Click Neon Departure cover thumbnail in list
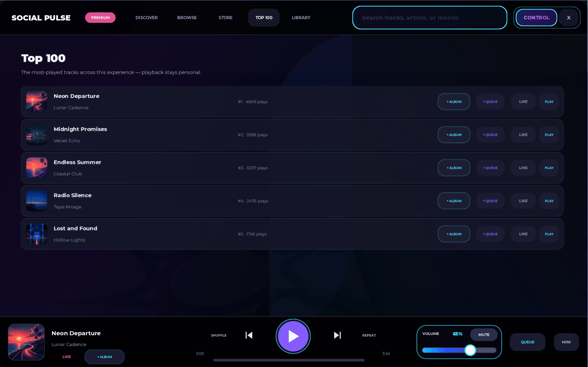Image resolution: width=588 pixels, height=367 pixels. tap(37, 102)
